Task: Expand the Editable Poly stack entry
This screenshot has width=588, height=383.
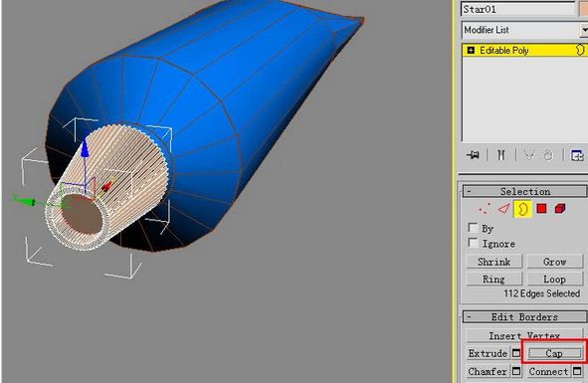Action: coord(471,51)
